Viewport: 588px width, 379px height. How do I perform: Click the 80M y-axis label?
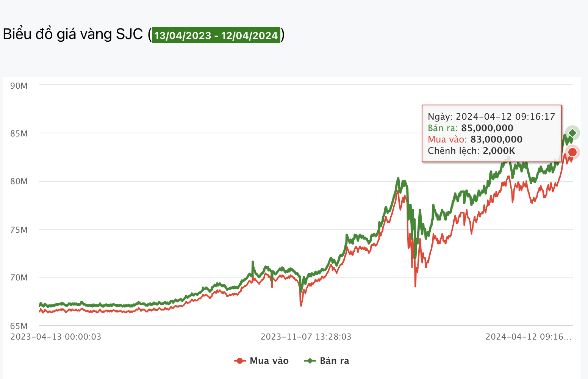tap(19, 182)
